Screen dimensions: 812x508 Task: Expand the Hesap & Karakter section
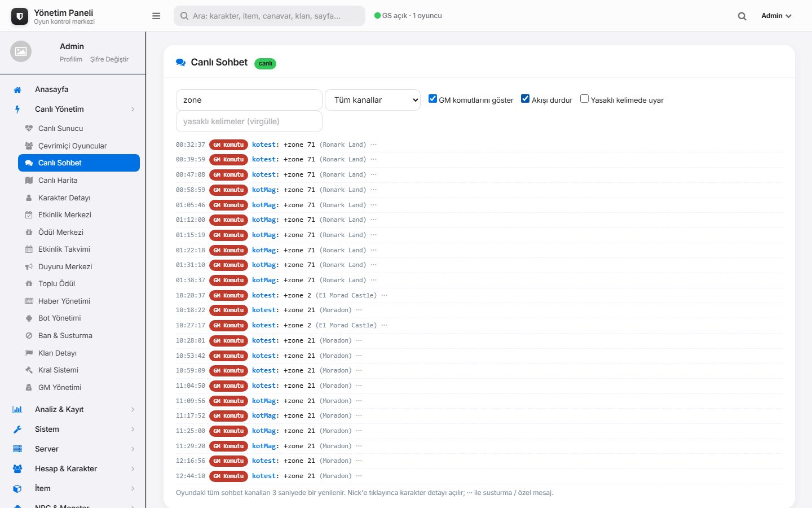click(x=73, y=468)
